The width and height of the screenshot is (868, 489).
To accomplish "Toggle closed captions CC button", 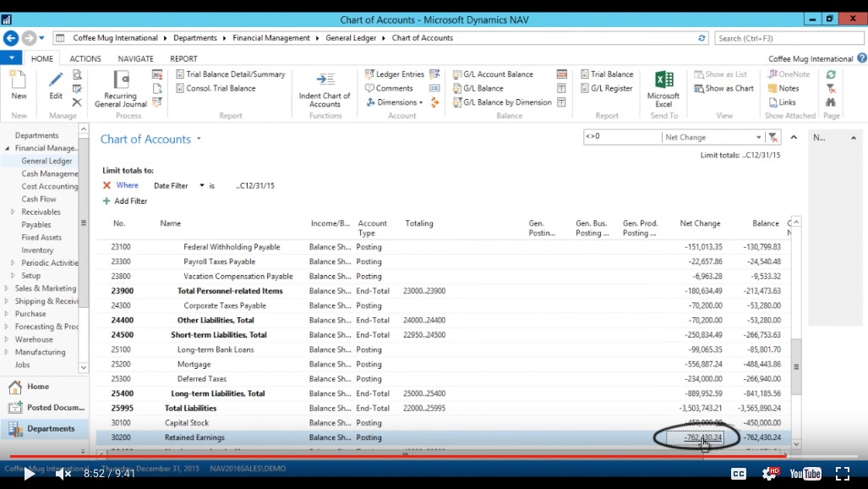I will [x=739, y=474].
